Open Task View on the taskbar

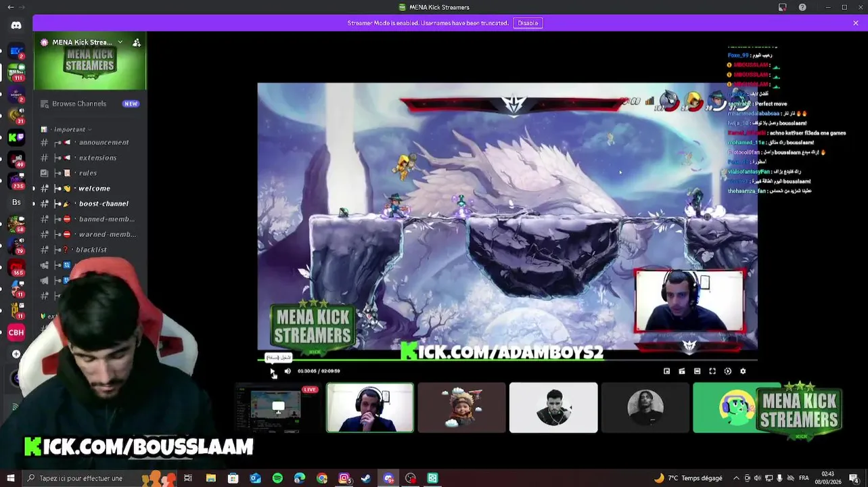coord(188,478)
